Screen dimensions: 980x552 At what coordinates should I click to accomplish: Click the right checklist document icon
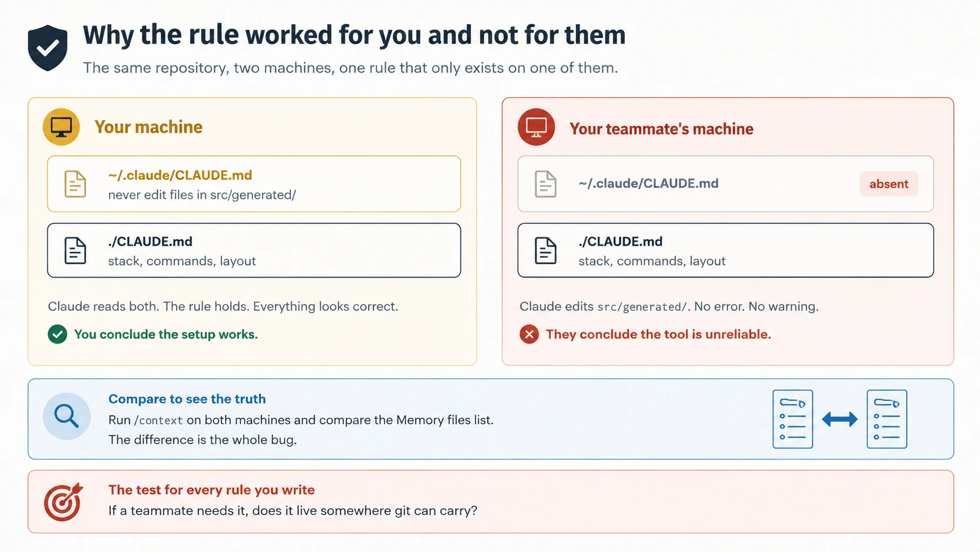coord(887,419)
